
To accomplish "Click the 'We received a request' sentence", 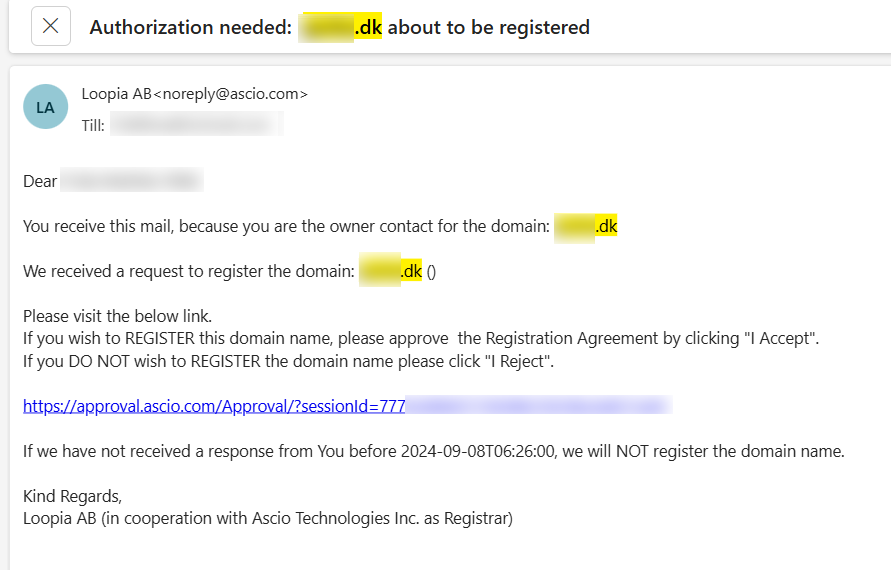I will tap(188, 271).
